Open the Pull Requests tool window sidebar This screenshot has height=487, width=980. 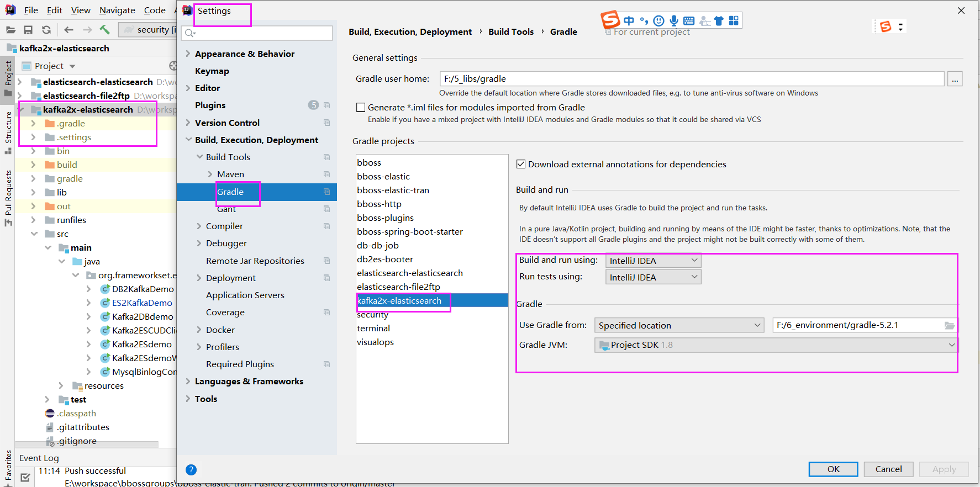click(8, 198)
